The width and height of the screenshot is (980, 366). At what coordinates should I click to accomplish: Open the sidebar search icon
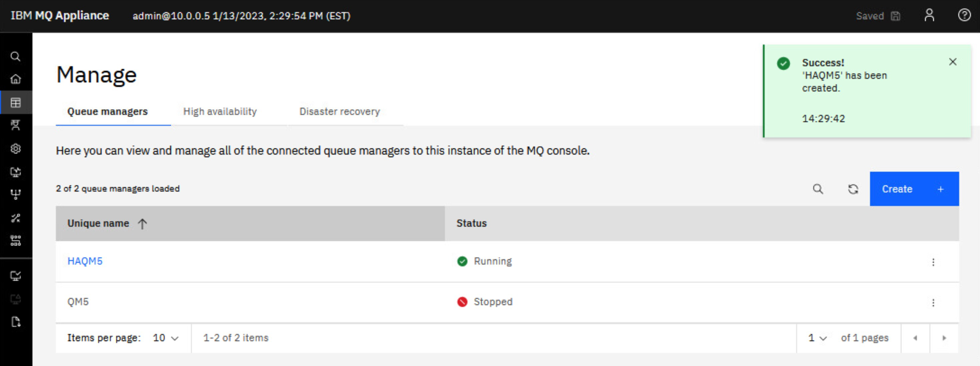point(15,56)
